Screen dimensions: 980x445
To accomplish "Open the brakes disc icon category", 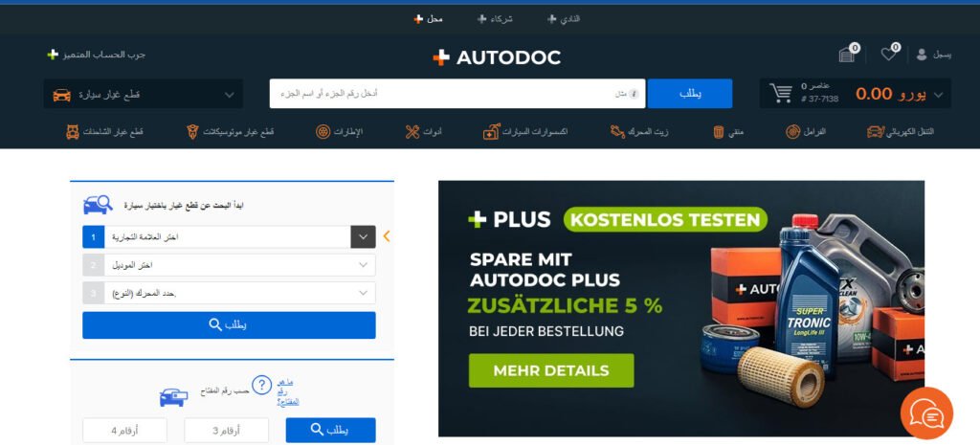I will 793,132.
